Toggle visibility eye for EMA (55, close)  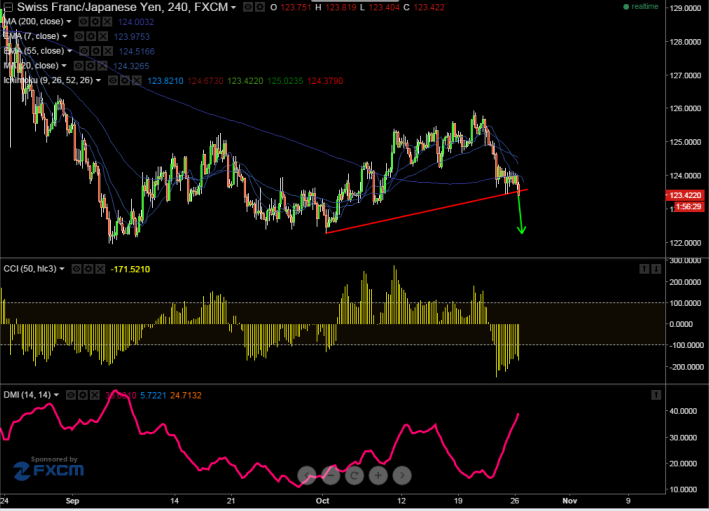[84, 51]
